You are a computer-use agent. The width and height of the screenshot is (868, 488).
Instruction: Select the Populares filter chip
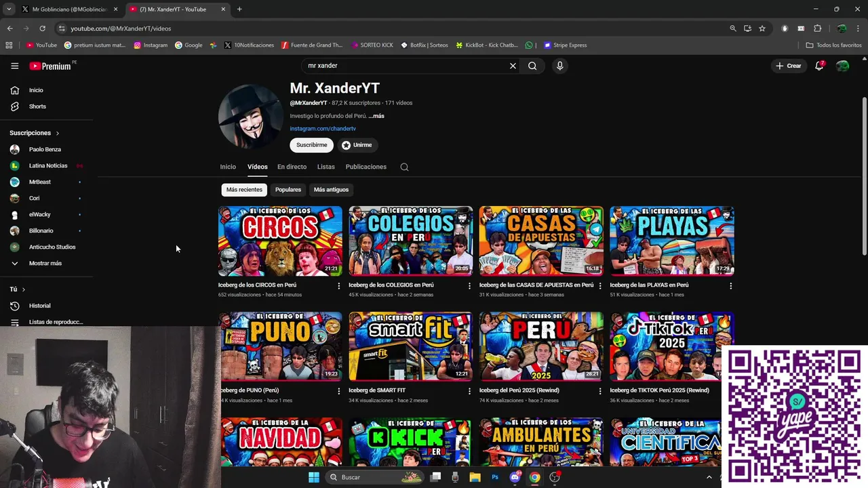288,190
